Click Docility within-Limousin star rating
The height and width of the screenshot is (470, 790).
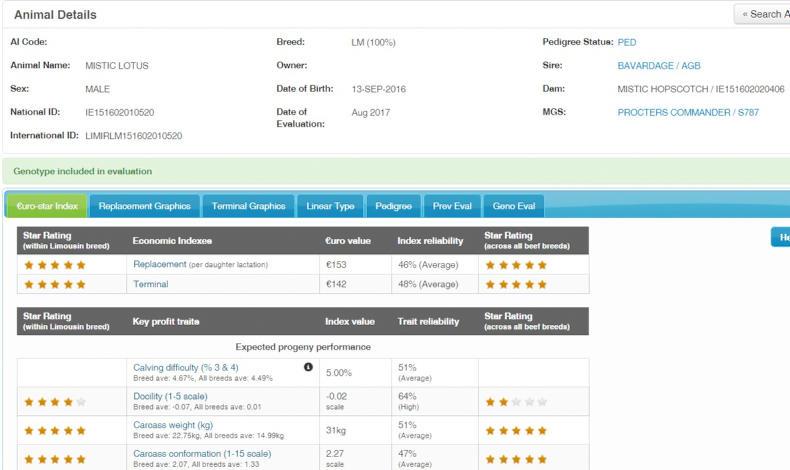(x=55, y=402)
